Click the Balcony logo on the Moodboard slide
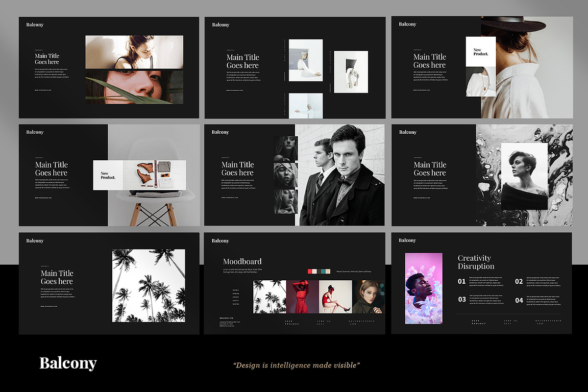The height and width of the screenshot is (392, 588). click(x=220, y=241)
